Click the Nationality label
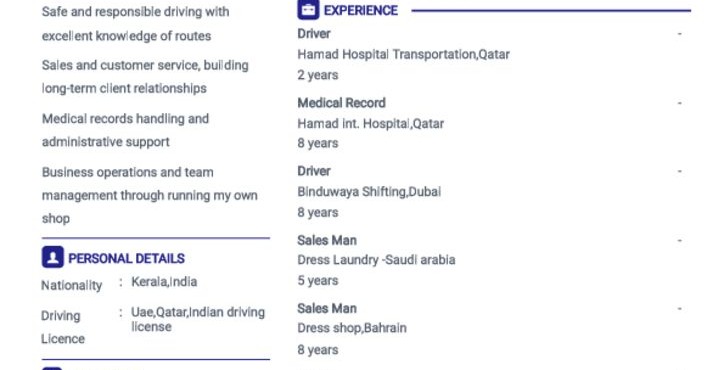 (x=72, y=285)
